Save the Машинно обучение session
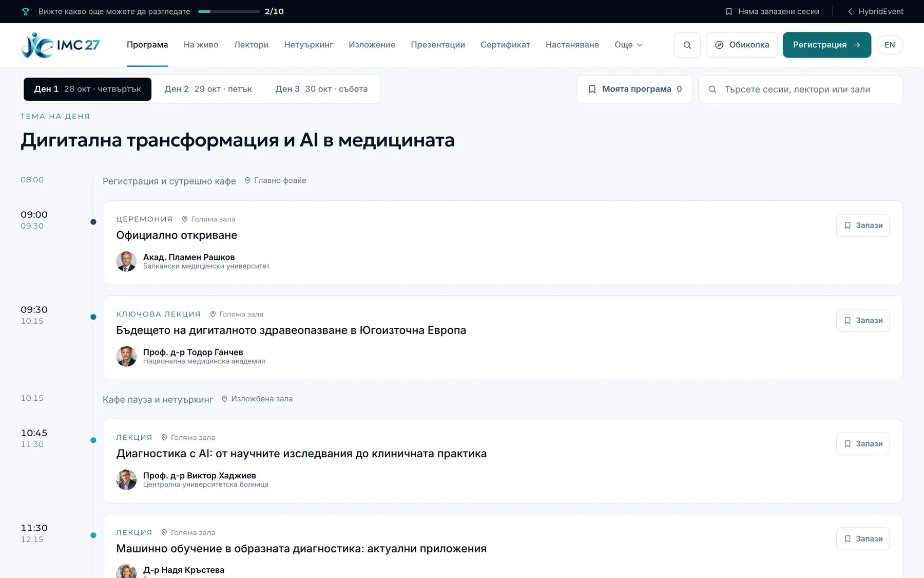Viewport: 924px width, 578px height. point(862,539)
